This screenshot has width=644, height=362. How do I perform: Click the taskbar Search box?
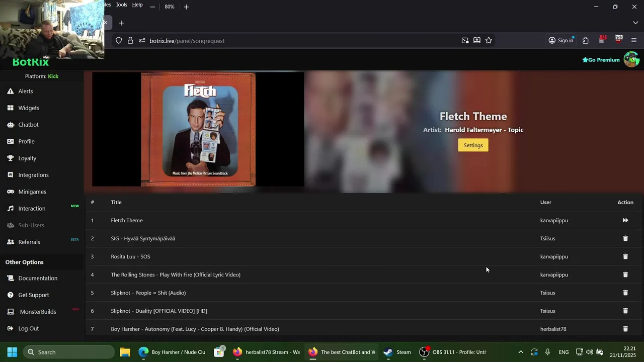(69, 352)
